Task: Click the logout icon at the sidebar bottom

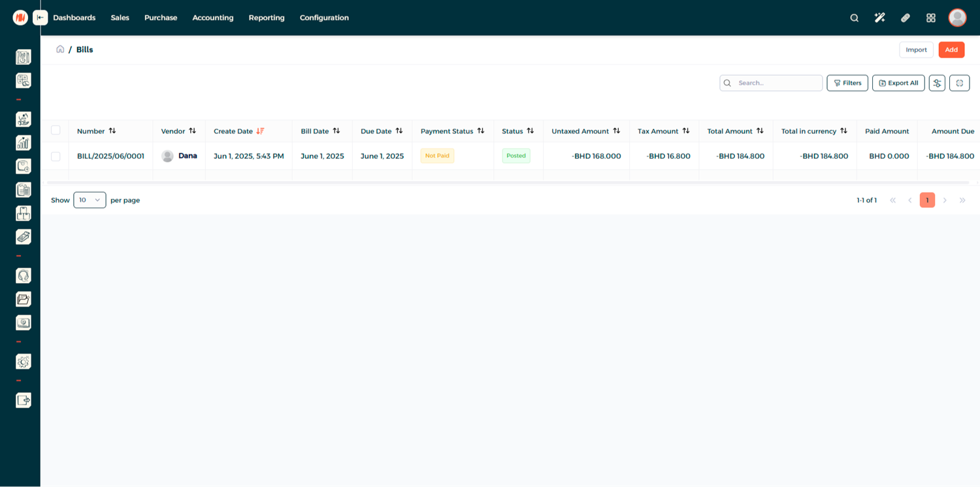Action: [x=24, y=400]
